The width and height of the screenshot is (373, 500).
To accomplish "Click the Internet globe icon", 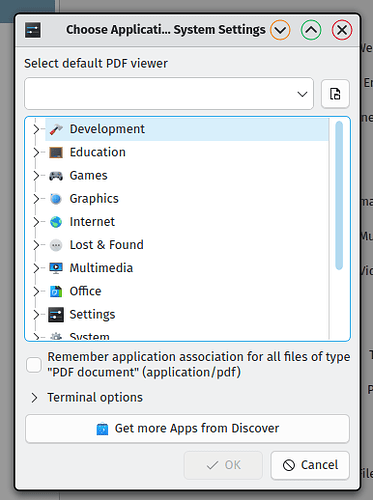I will (56, 222).
